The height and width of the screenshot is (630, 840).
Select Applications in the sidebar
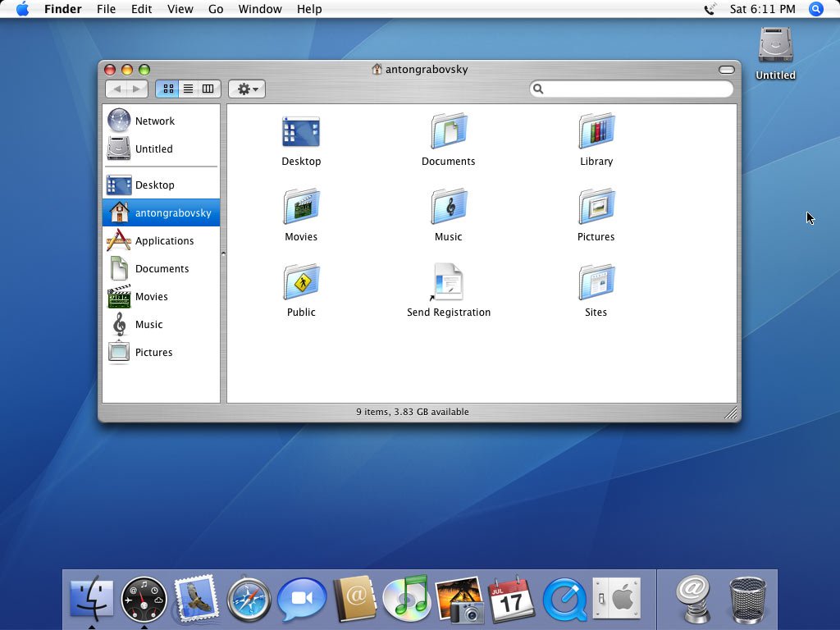(163, 240)
